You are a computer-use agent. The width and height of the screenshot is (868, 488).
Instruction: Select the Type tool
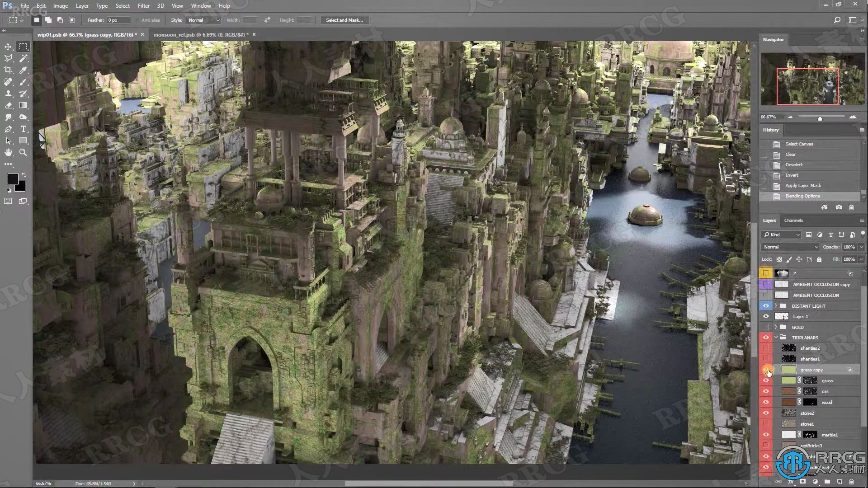(23, 129)
